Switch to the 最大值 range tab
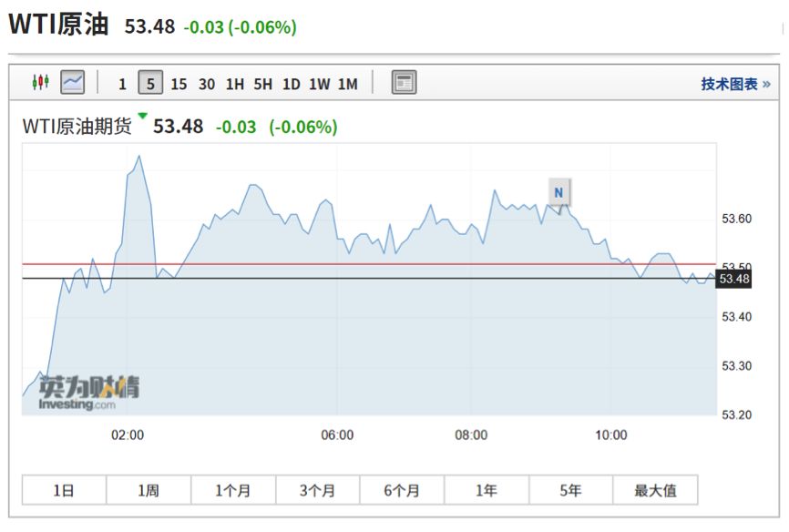Viewport: 789px width, 532px height. tap(655, 490)
